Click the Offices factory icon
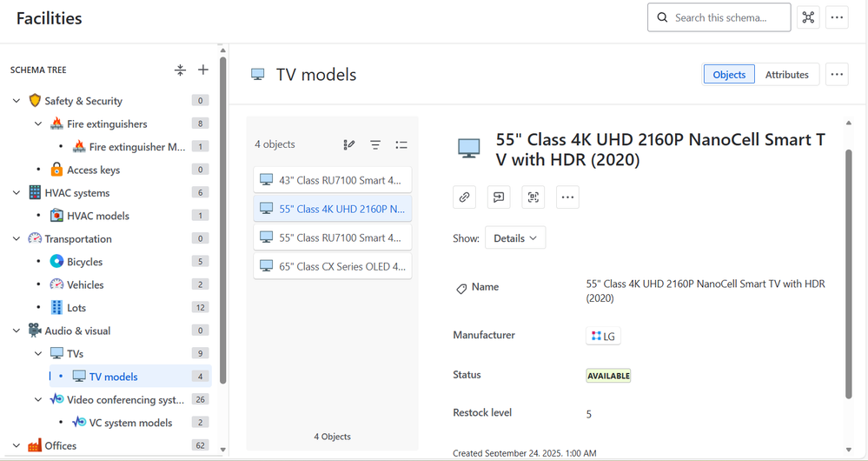The width and height of the screenshot is (868, 461). pyautogui.click(x=35, y=445)
